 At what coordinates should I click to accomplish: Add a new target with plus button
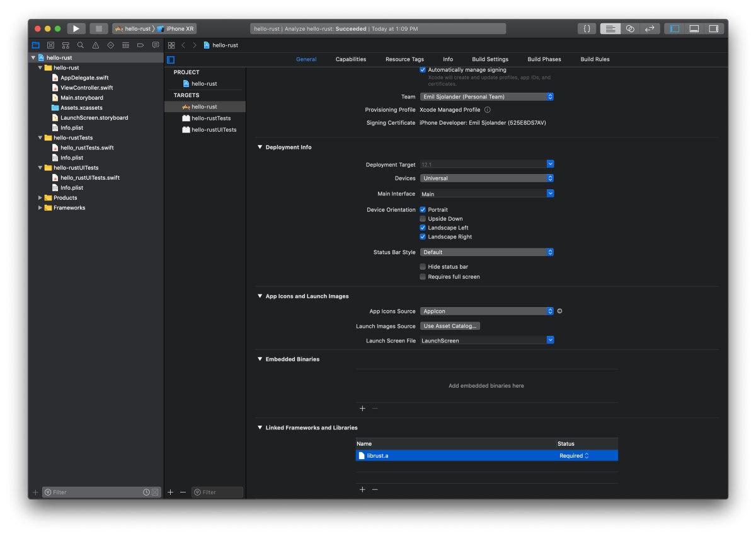coord(171,492)
